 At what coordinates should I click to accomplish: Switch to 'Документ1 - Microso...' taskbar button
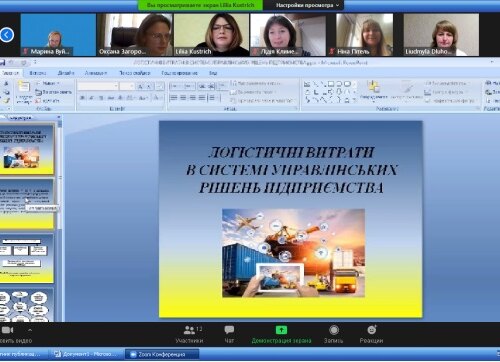[87, 354]
